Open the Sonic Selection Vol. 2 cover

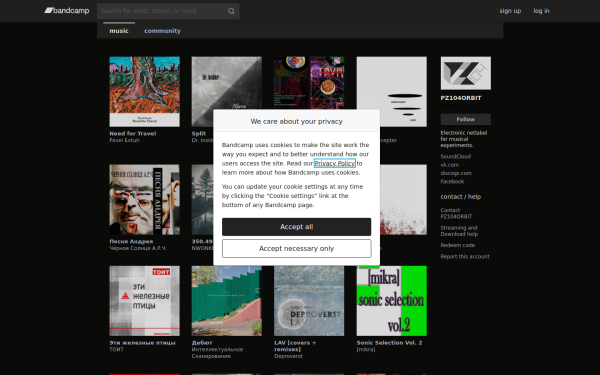tap(392, 301)
